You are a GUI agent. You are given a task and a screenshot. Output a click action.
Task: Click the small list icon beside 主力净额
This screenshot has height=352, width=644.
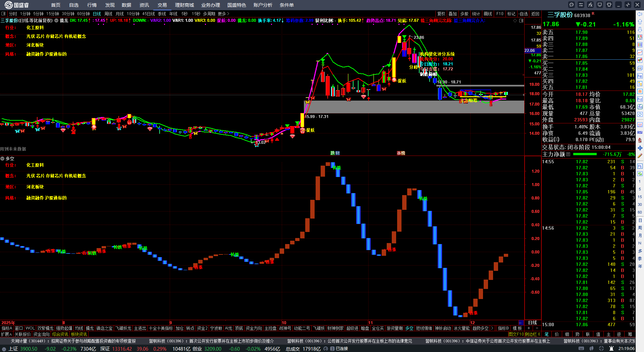[568, 154]
